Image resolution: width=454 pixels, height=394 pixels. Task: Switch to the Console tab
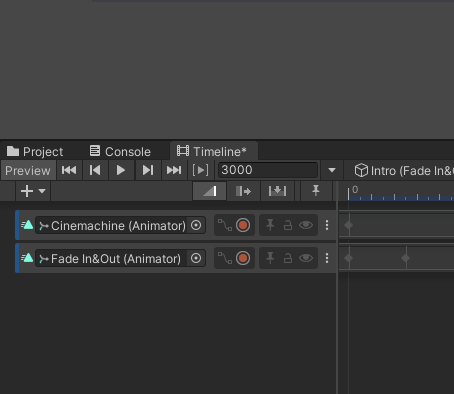tap(120, 152)
